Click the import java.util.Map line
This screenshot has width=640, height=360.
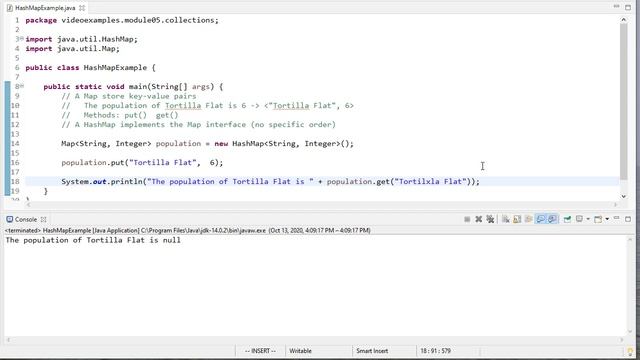73,49
